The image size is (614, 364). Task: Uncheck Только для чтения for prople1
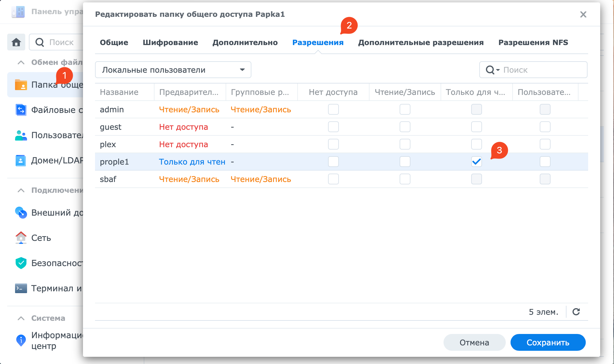[477, 162]
